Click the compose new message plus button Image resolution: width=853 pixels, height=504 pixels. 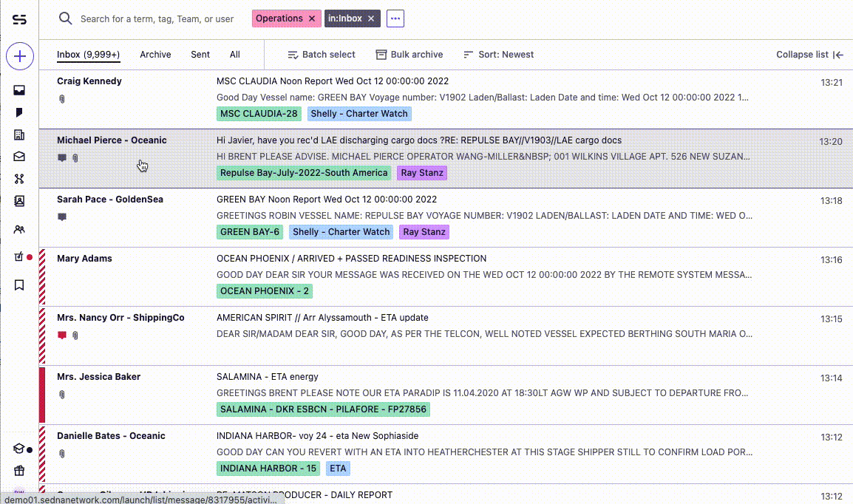coord(19,56)
